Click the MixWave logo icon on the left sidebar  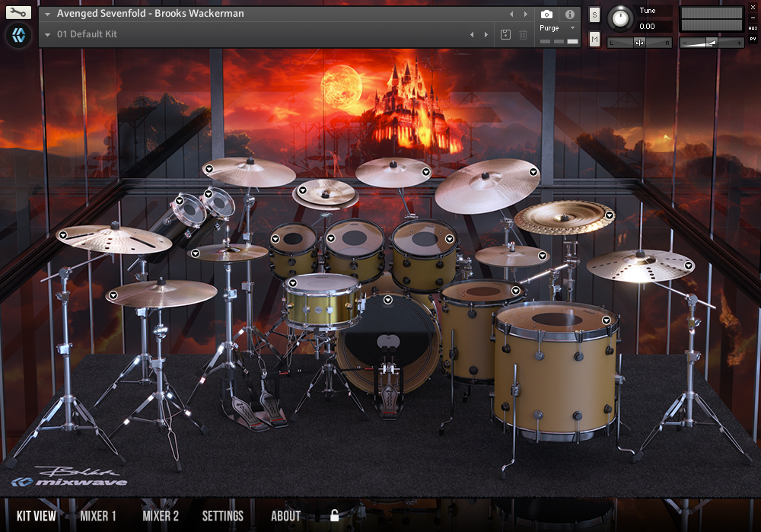tap(18, 35)
